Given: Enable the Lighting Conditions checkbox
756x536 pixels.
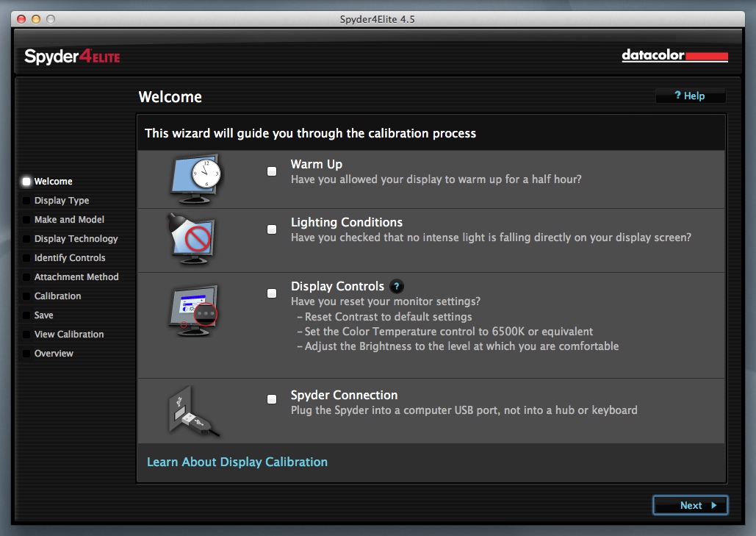Looking at the screenshot, I should 272,229.
